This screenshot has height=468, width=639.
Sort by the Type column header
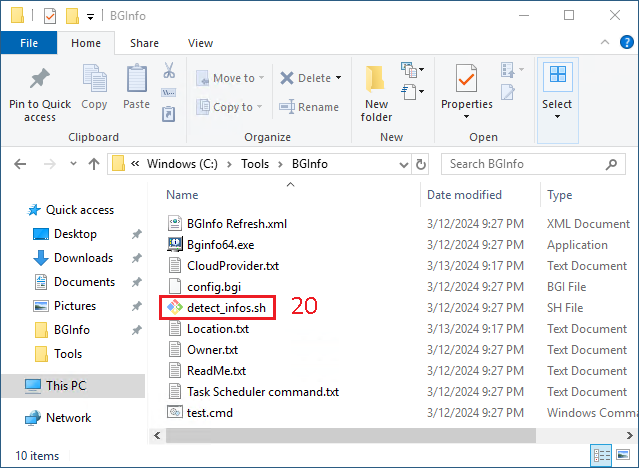[560, 195]
